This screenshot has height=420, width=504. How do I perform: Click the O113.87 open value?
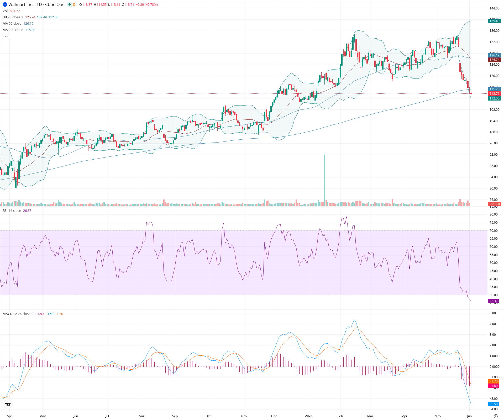[x=86, y=5]
